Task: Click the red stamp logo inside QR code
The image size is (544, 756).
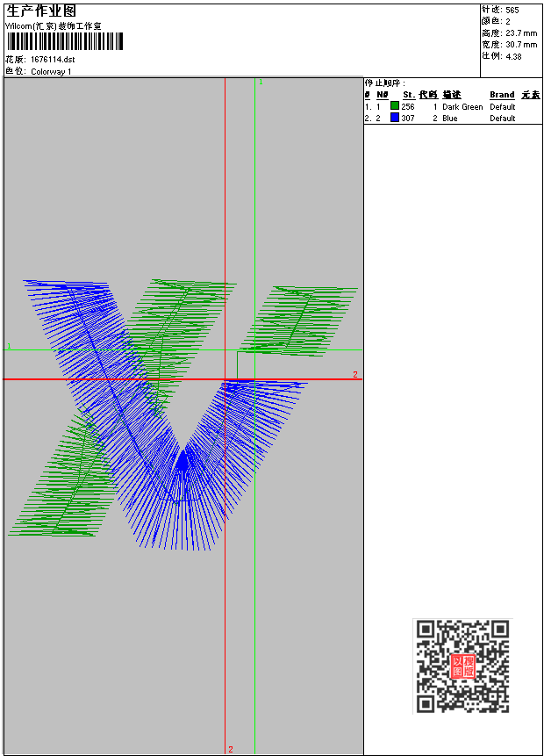Action: tap(463, 666)
